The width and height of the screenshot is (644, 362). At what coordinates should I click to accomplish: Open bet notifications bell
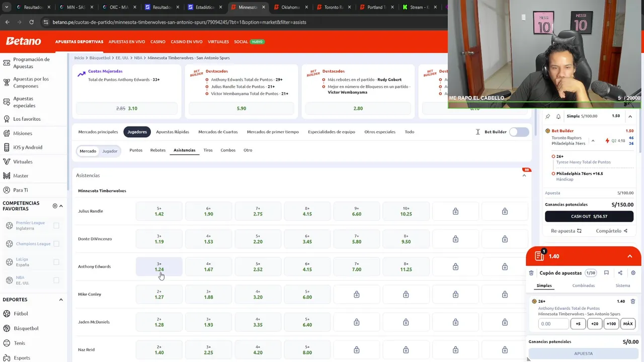(558, 116)
